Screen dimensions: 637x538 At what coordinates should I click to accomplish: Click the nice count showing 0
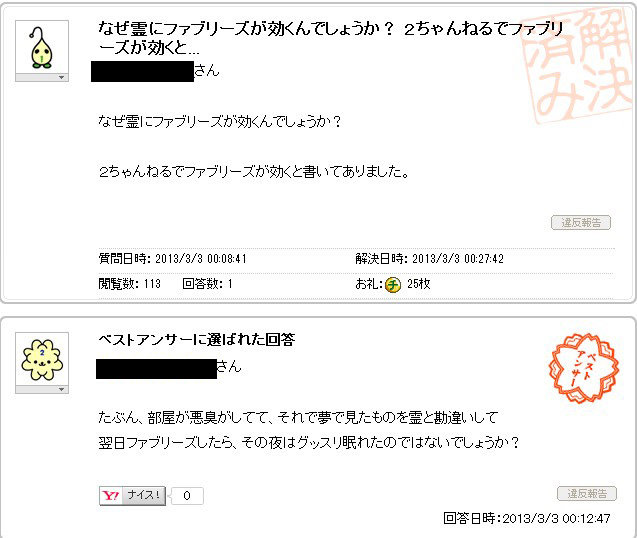pyautogui.click(x=187, y=496)
